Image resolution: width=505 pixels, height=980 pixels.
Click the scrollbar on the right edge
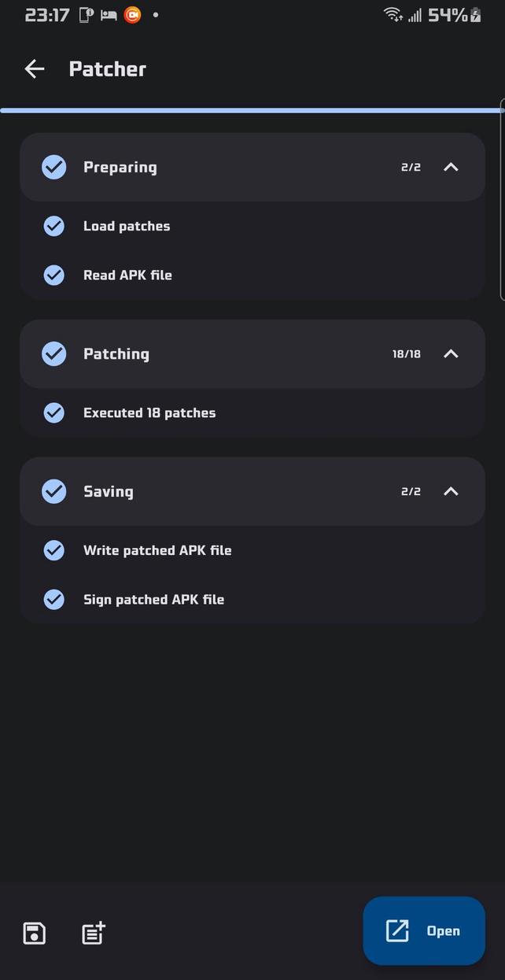[x=502, y=205]
